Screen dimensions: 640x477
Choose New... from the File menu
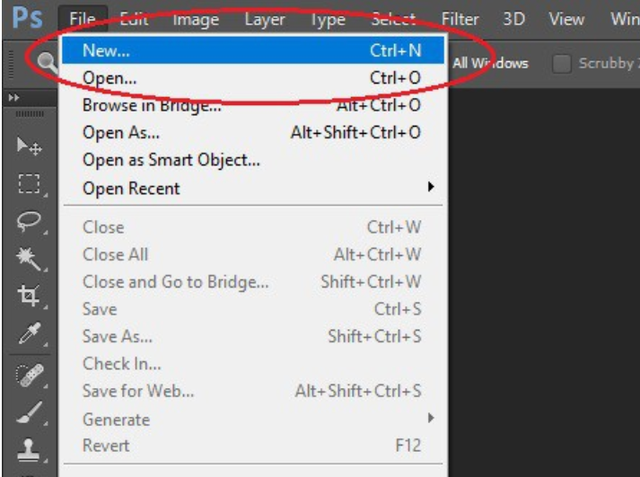[x=253, y=50]
